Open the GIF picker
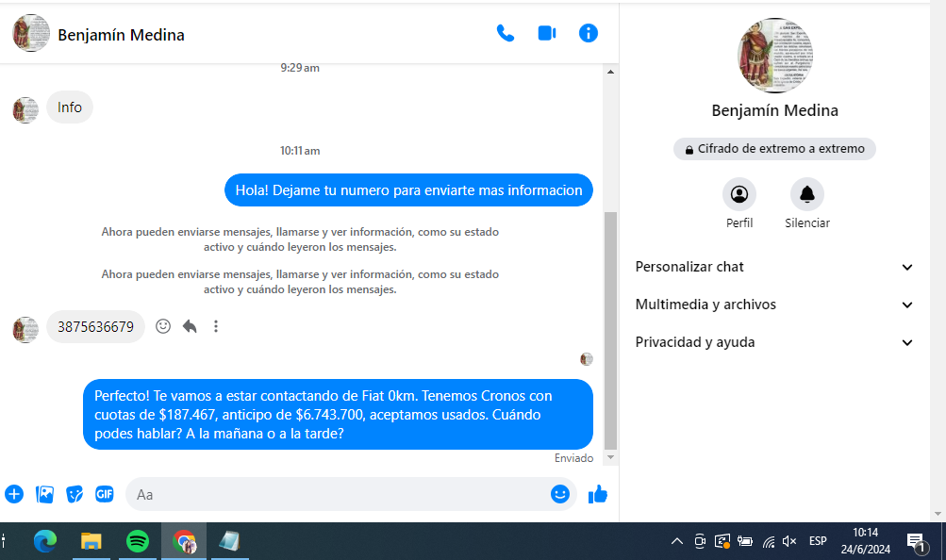Screen dimensions: 946x560 pos(104,494)
